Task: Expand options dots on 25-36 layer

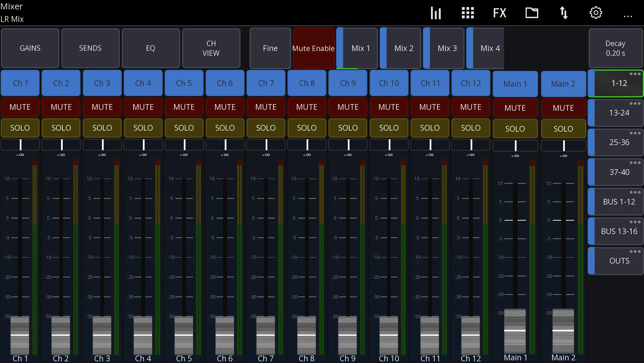Action: [x=635, y=133]
